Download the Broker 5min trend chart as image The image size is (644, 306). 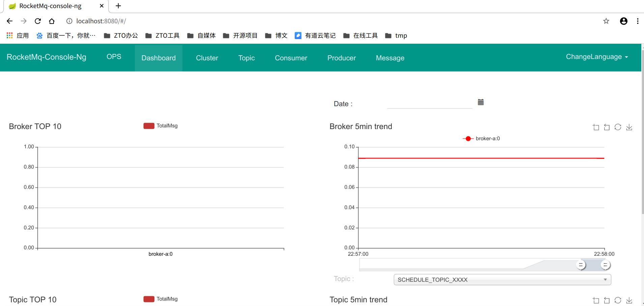click(629, 127)
